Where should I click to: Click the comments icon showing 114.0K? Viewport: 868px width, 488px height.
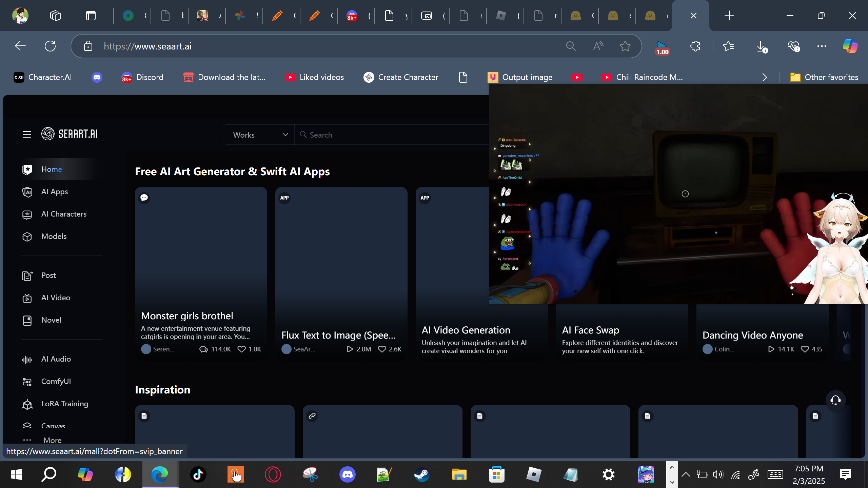203,349
